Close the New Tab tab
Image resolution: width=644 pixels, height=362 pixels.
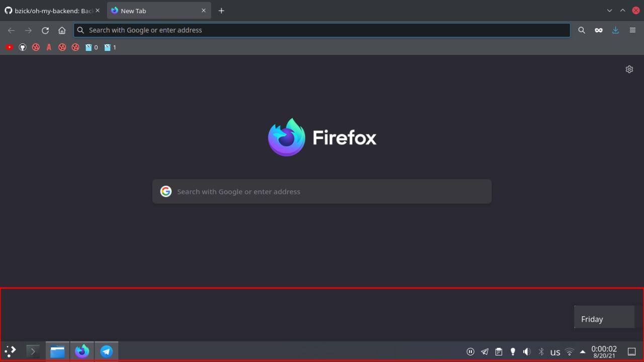coord(204,11)
